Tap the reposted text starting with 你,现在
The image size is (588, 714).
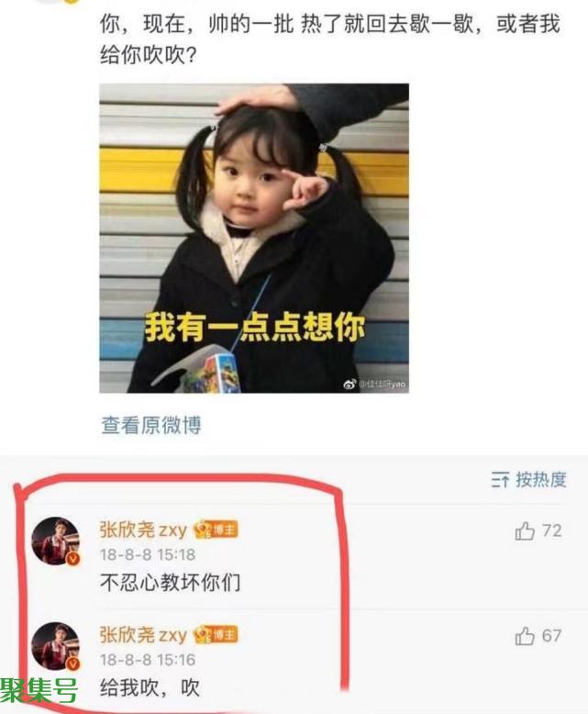(x=329, y=39)
